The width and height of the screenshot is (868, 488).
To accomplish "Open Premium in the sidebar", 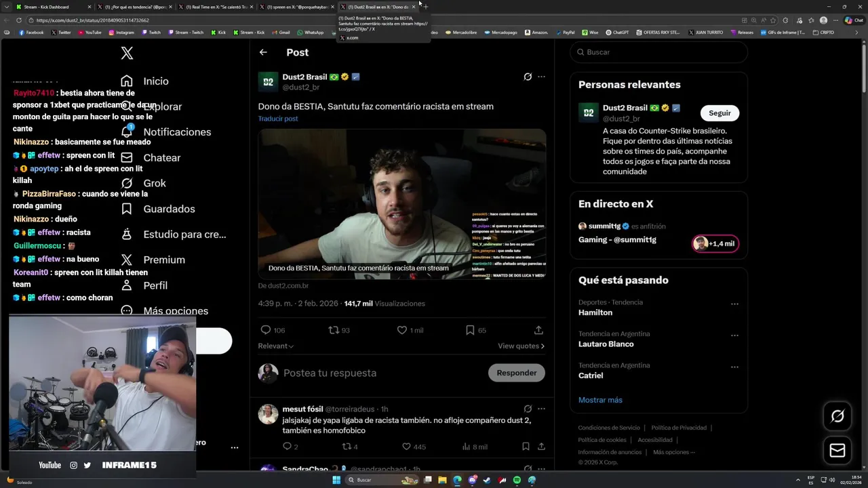I will [x=153, y=260].
